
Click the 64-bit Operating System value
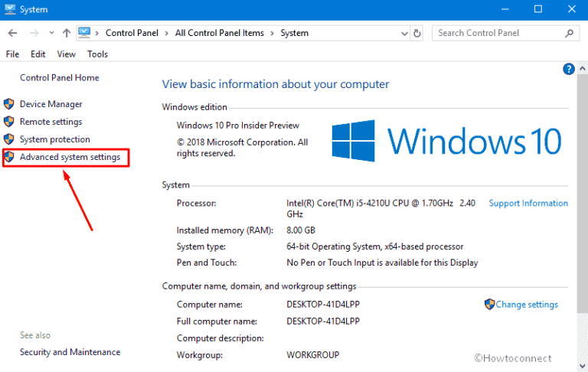375,246
